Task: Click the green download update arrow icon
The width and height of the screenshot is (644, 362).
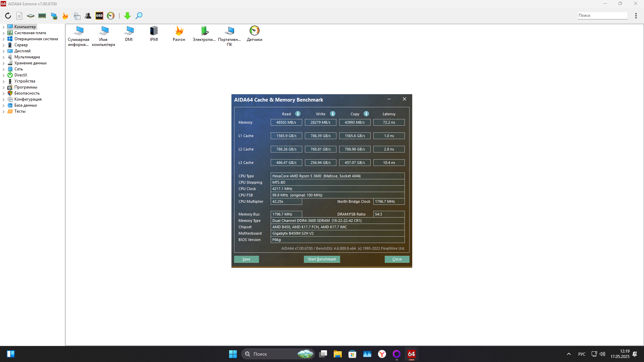Action: pos(127,16)
